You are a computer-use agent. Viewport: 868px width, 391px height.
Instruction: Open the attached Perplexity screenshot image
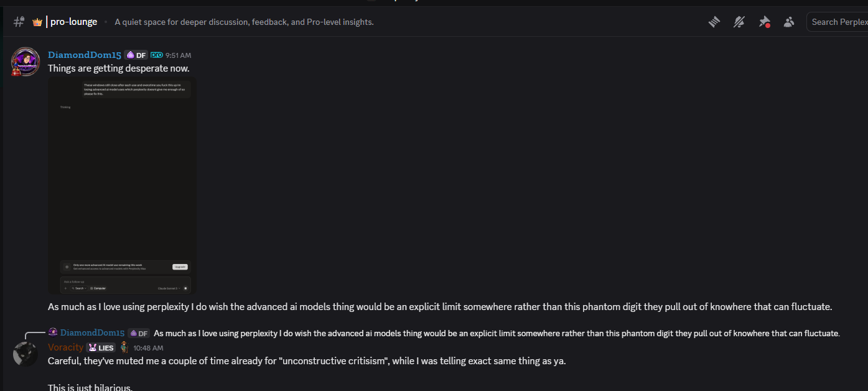click(122, 186)
